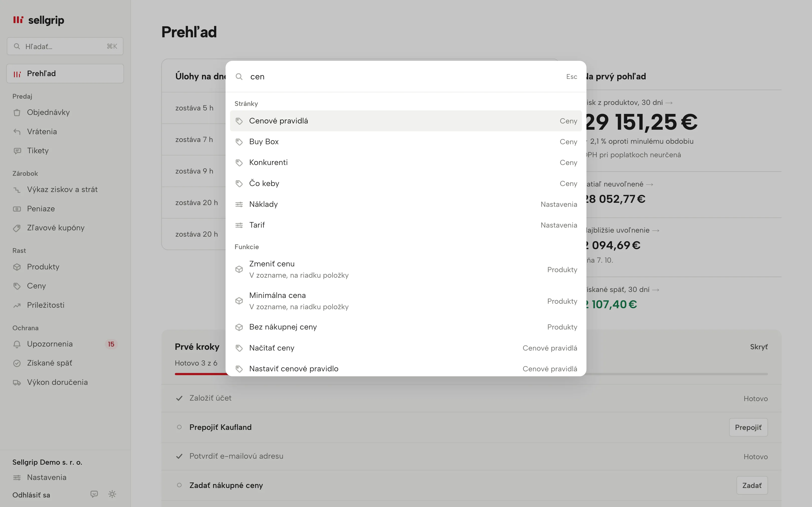This screenshot has width=812, height=507.
Task: Click the feedback chat icon near Odhlásiť sa
Action: coord(94,494)
